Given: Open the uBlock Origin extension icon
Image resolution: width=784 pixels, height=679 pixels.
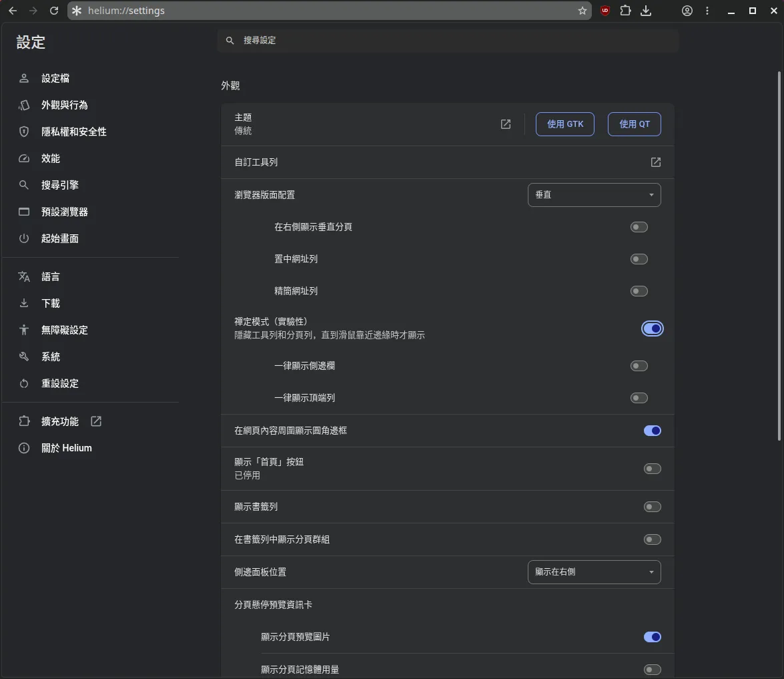Looking at the screenshot, I should (605, 11).
